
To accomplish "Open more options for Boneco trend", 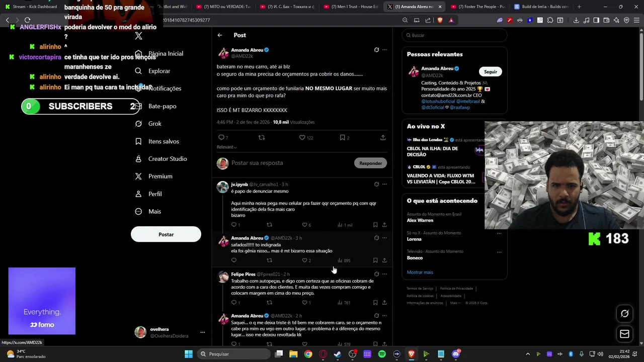I will [499, 251].
